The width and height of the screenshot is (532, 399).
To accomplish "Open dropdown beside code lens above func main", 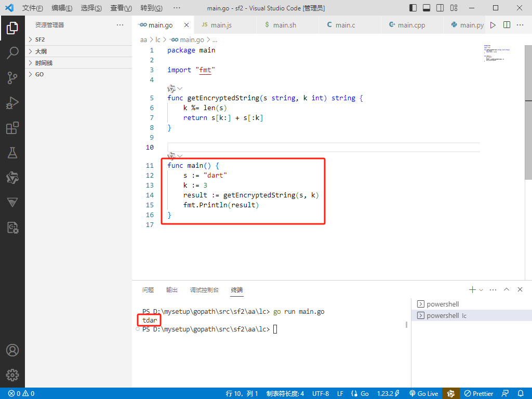I will [x=180, y=156].
